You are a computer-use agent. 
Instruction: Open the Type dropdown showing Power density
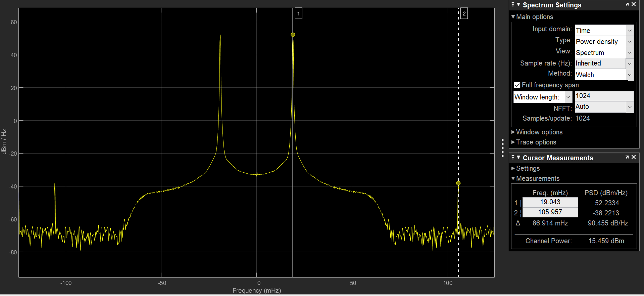[630, 41]
